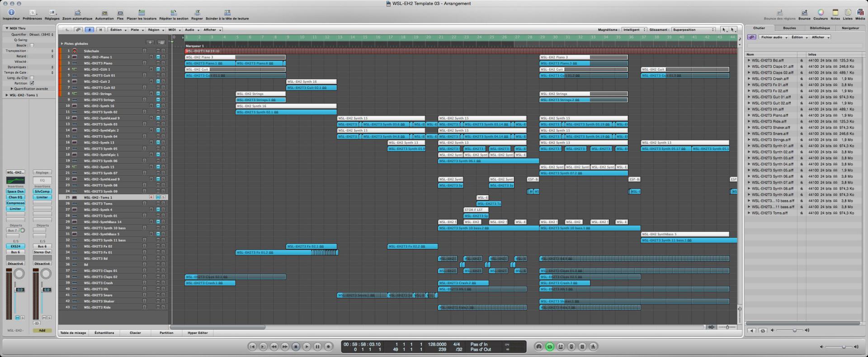Open the Listes panel icon
Image resolution: width=868 pixels, height=357 pixels.
[848, 13]
